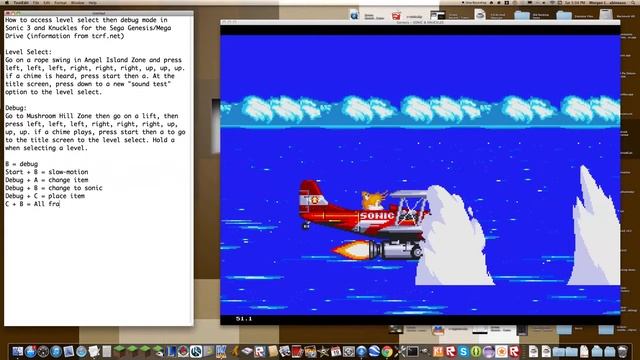This screenshot has width=640, height=360.
Task: Open the Edit menu
Action: click(47, 2)
